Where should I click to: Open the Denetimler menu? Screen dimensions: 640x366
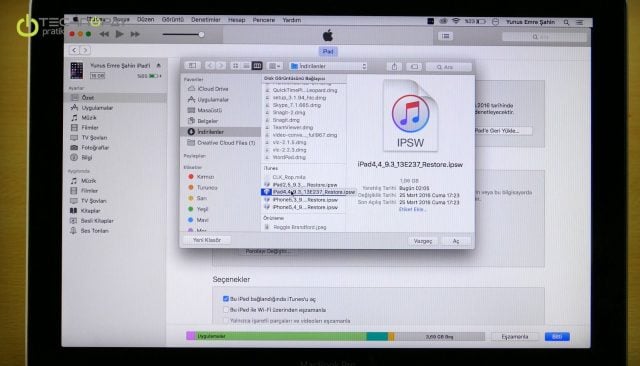coord(206,20)
